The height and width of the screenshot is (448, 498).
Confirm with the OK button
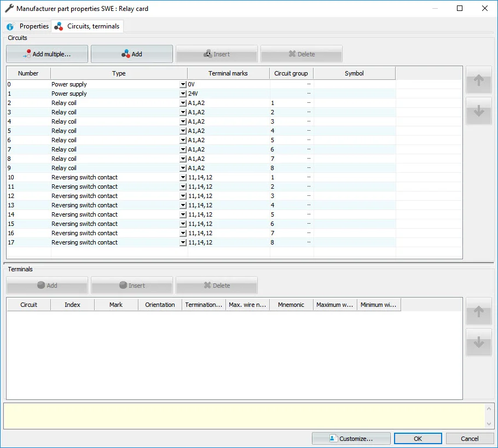click(x=418, y=439)
